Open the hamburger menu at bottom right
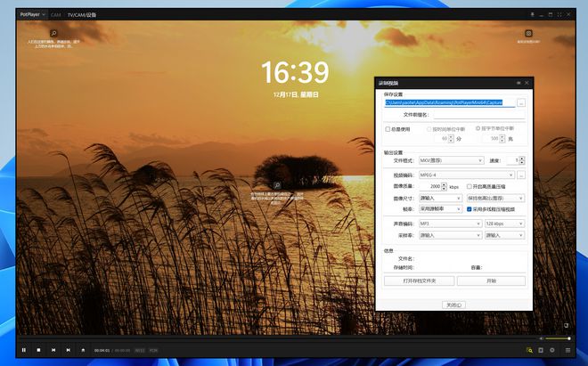This screenshot has width=588, height=366. pyautogui.click(x=568, y=350)
